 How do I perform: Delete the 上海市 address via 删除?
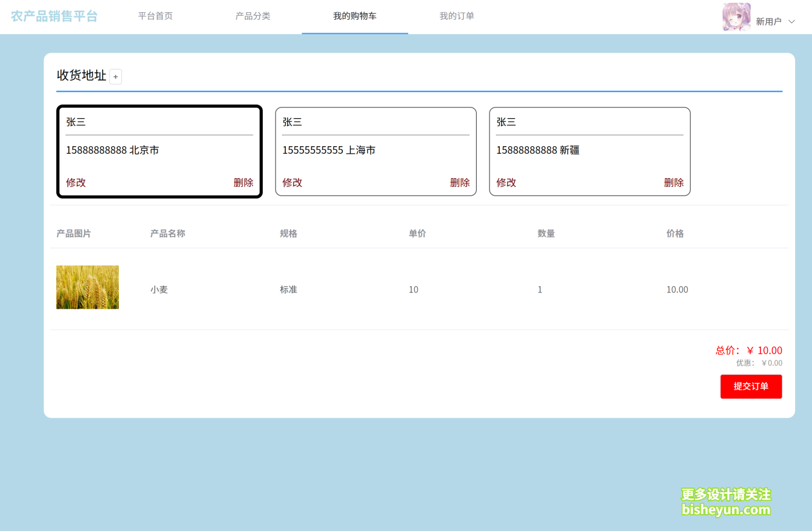(x=460, y=182)
